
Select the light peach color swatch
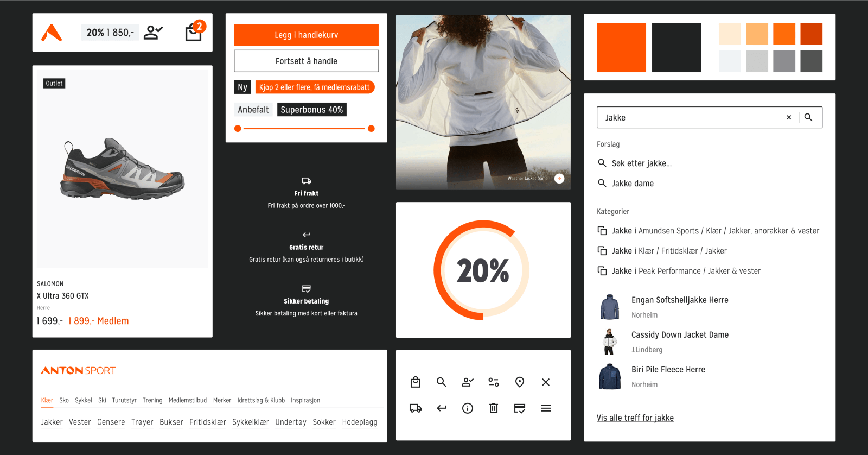coord(730,34)
